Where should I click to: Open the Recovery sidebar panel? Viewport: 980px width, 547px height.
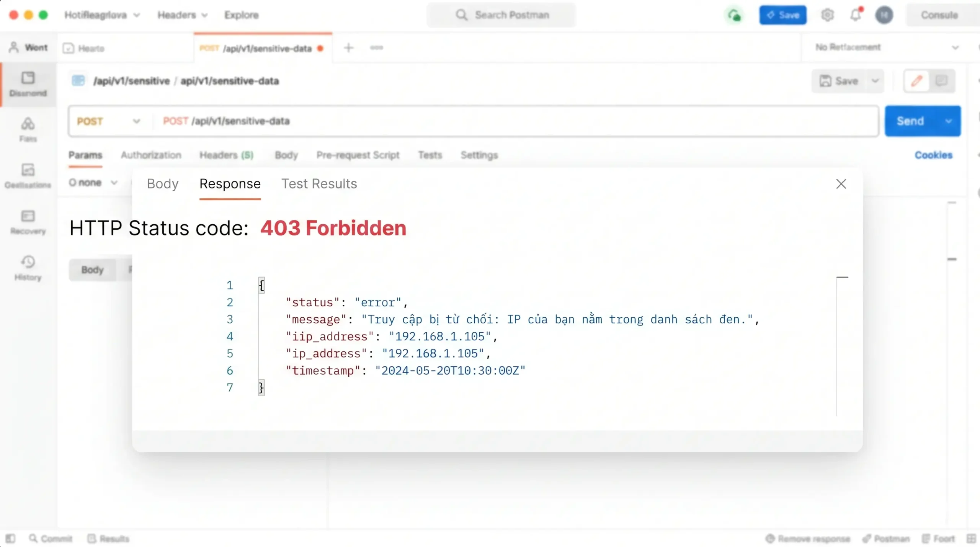[x=28, y=222]
